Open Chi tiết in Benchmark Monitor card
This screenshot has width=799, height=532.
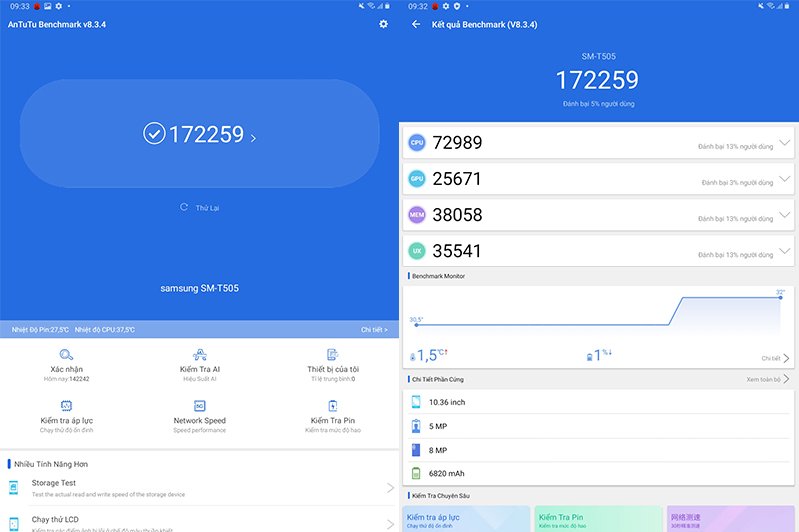click(x=775, y=358)
